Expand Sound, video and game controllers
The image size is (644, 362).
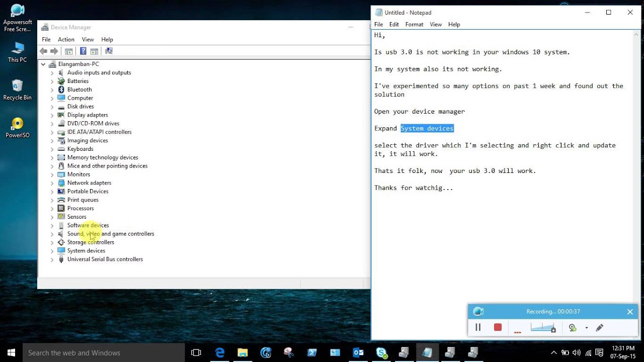[x=52, y=234]
